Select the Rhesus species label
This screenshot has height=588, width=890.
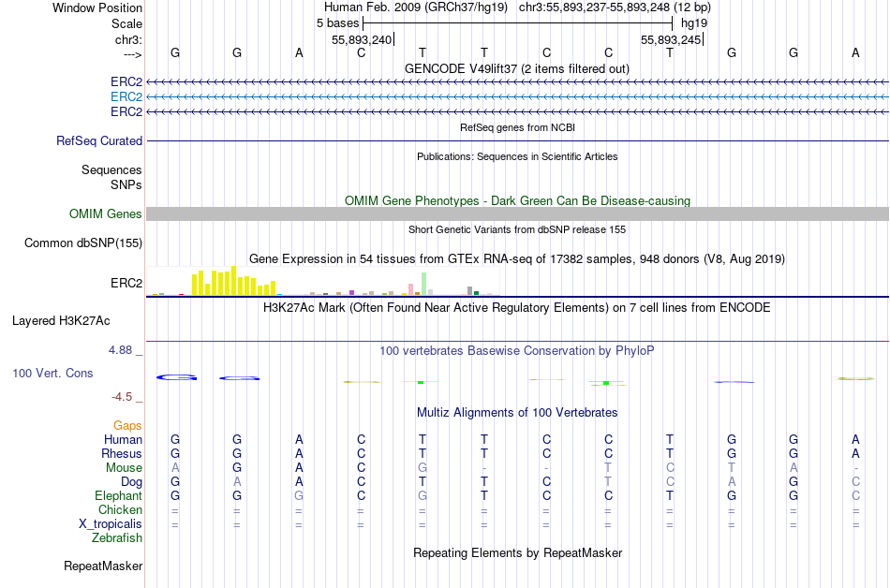click(122, 453)
